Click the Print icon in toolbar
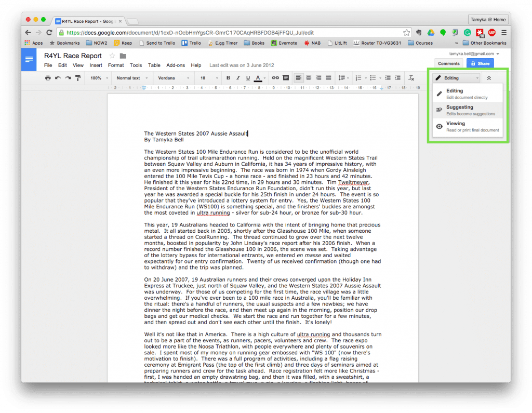Viewport: 532px width, 413px height. [x=48, y=78]
